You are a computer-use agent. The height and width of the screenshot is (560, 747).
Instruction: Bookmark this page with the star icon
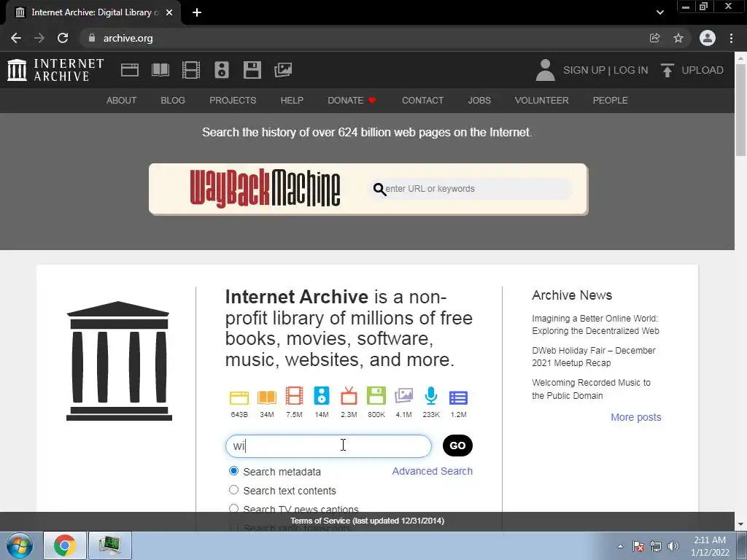pos(678,38)
